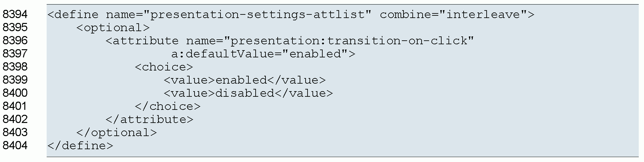644x162 pixels.
Task: Click the word "define" on line 8394
Action: pos(77,14)
